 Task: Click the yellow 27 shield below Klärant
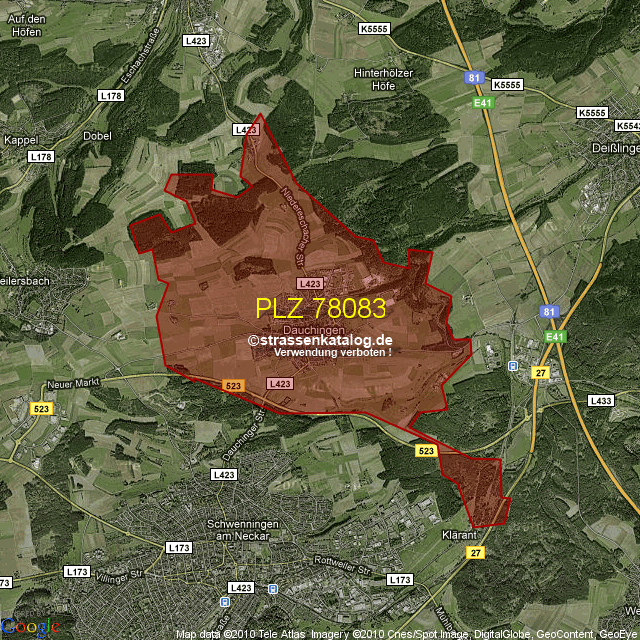coord(475,553)
